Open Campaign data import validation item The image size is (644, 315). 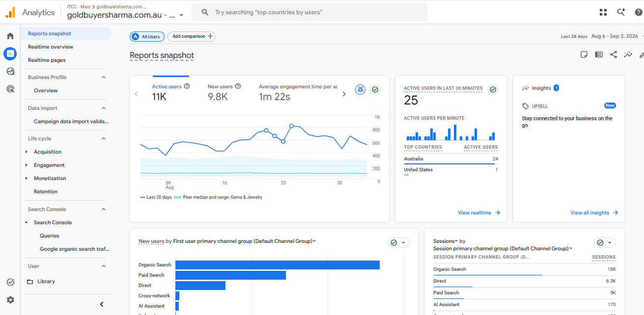coord(71,122)
